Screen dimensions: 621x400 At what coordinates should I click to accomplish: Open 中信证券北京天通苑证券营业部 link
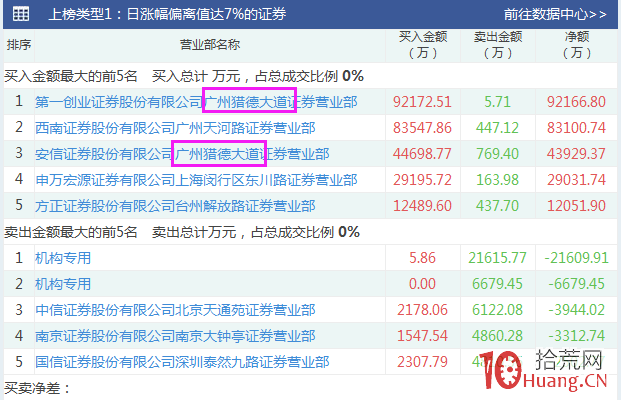175,310
